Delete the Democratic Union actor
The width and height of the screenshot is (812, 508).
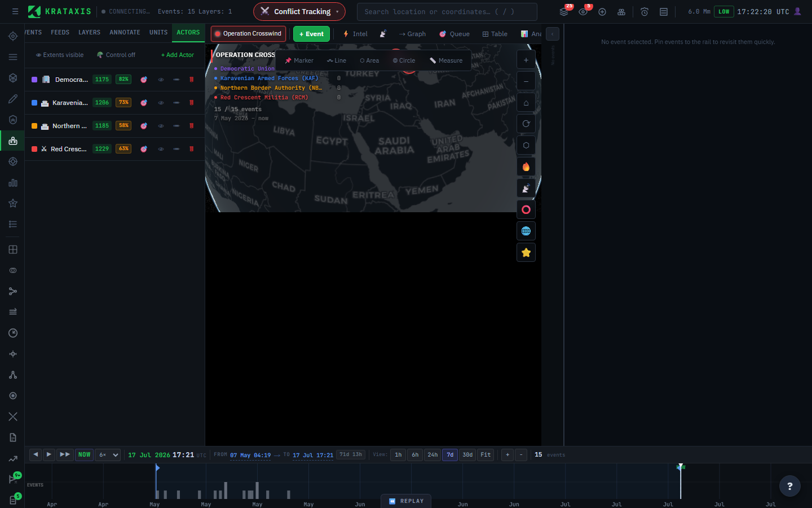192,80
